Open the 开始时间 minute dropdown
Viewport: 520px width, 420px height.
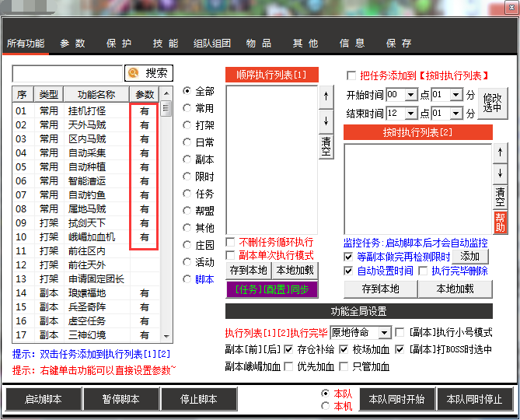pos(457,95)
